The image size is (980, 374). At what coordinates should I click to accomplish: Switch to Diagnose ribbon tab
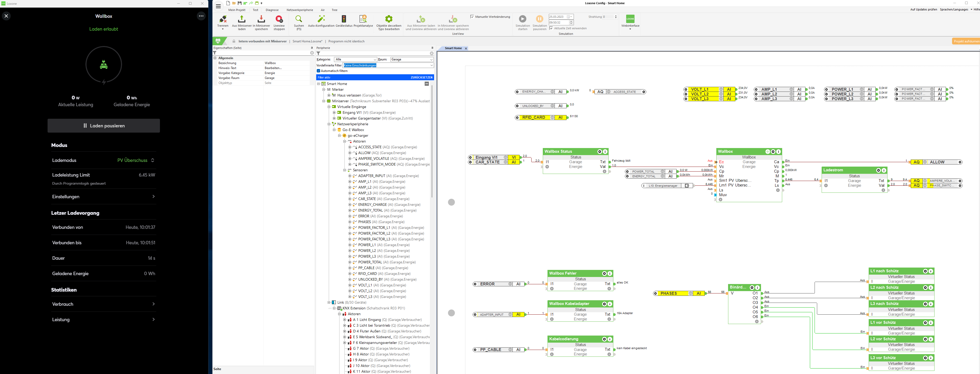[x=272, y=10]
